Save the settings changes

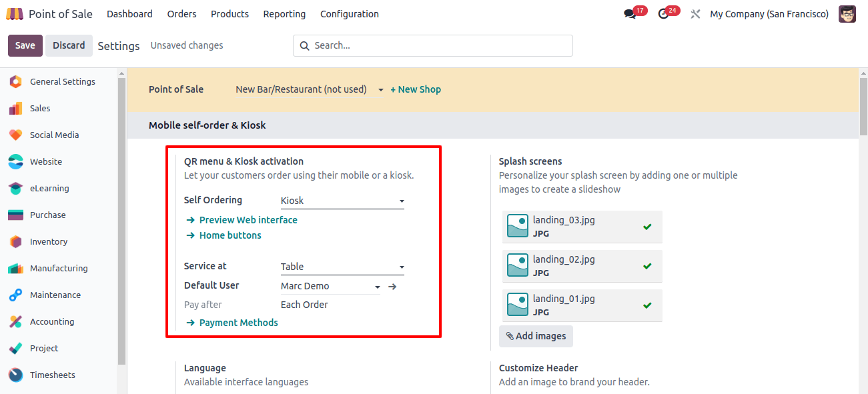coord(25,45)
